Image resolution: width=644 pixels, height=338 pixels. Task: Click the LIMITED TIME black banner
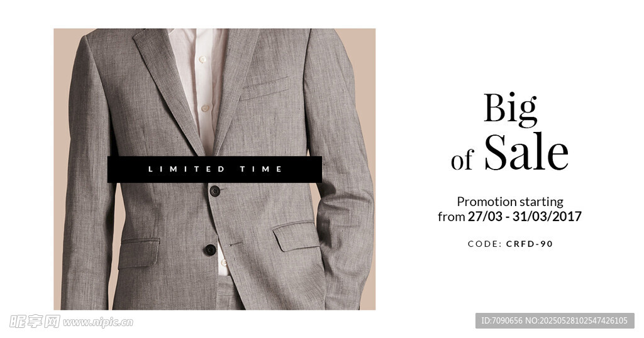point(214,169)
